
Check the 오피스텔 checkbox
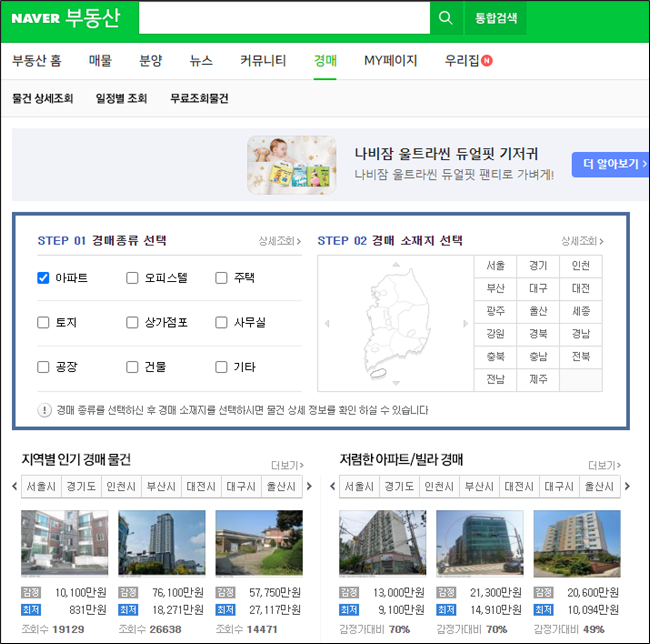coord(132,278)
